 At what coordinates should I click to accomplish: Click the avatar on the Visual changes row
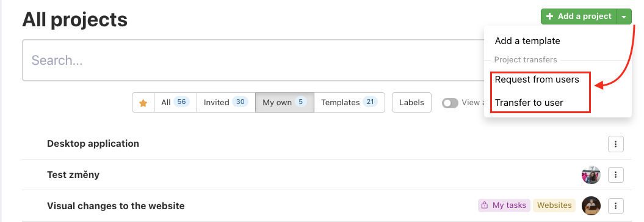(591, 205)
